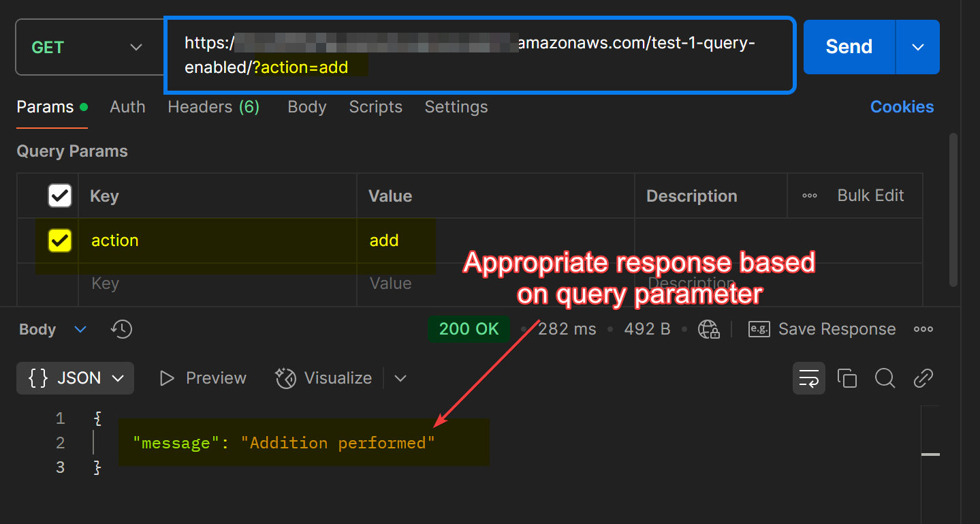Click the network globe lock icon
This screenshot has height=524, width=980.
[x=709, y=330]
